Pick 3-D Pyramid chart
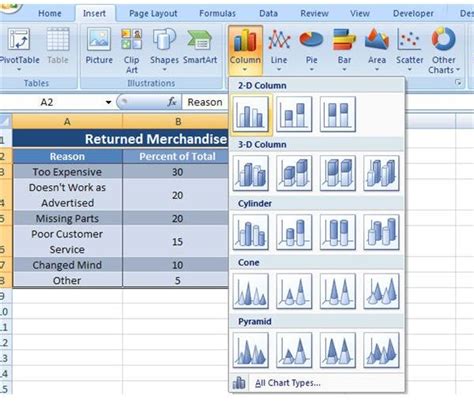This screenshot has height=403, width=474. click(381, 350)
